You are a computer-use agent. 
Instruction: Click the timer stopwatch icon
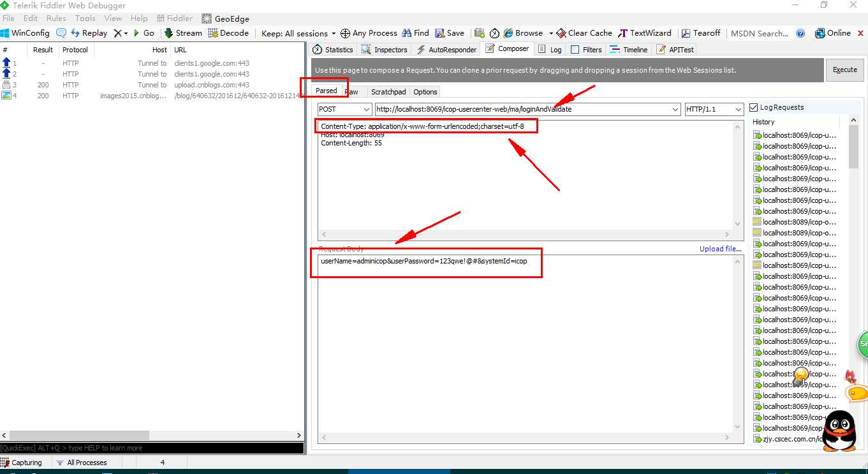(x=494, y=33)
